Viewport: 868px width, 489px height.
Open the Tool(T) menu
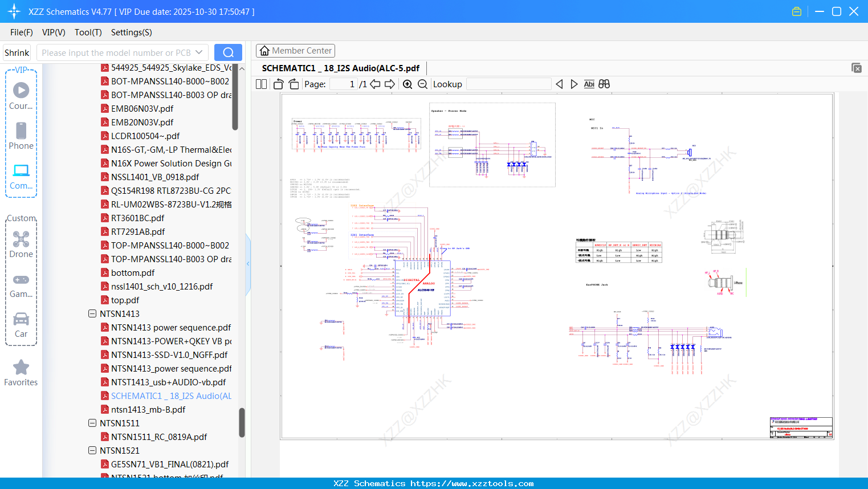click(x=88, y=32)
